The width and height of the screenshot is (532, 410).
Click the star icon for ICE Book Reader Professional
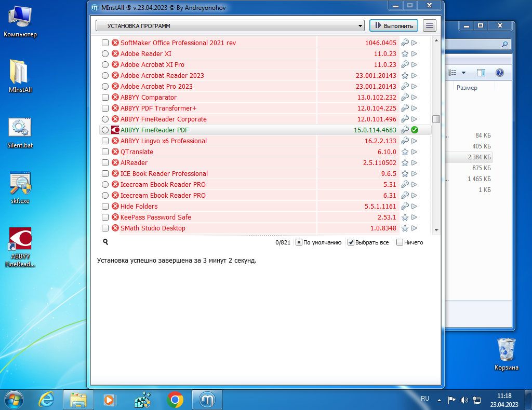click(x=405, y=173)
